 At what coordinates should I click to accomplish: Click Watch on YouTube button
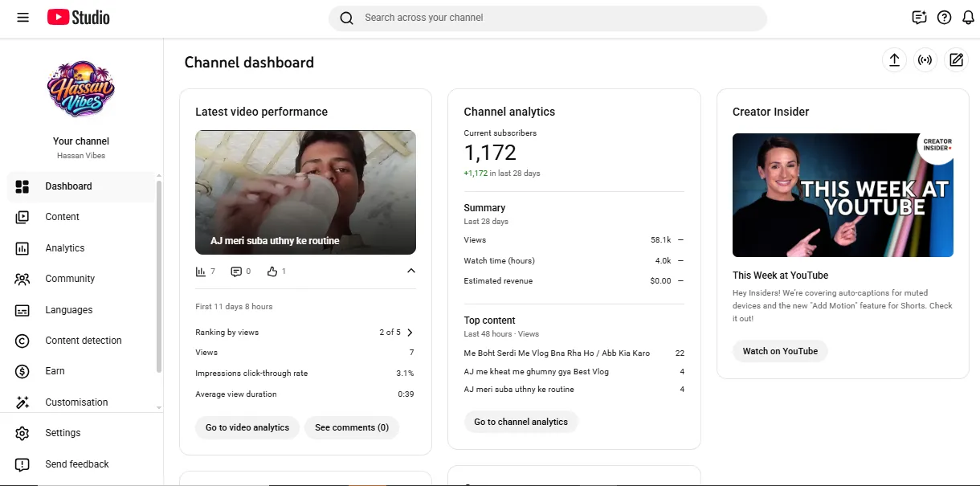(x=780, y=351)
